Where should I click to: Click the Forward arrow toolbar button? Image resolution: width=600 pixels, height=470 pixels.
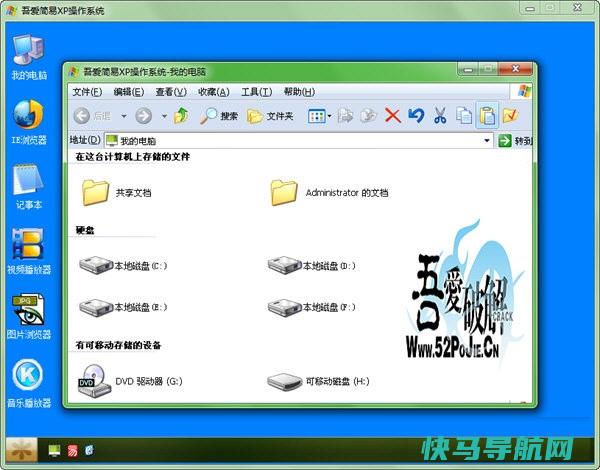tap(144, 116)
